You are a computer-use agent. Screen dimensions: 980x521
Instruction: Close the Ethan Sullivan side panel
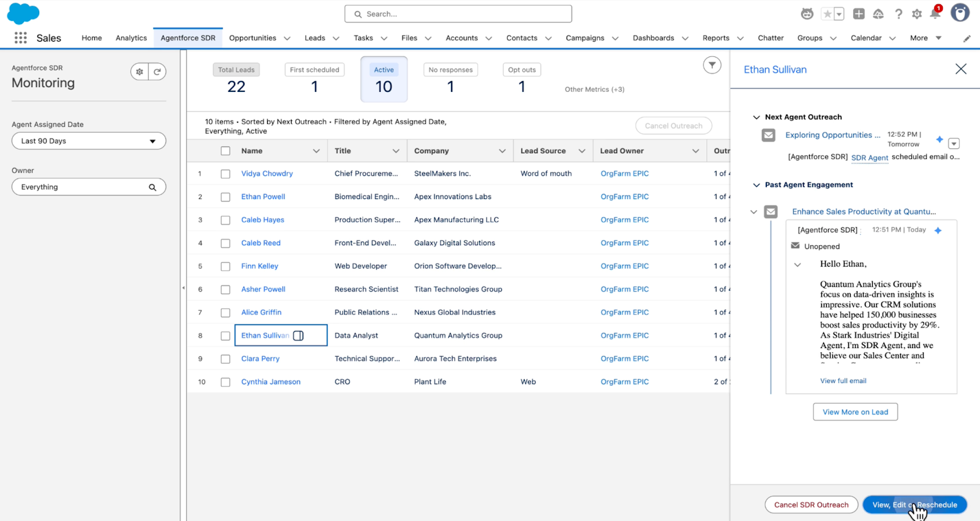click(960, 69)
